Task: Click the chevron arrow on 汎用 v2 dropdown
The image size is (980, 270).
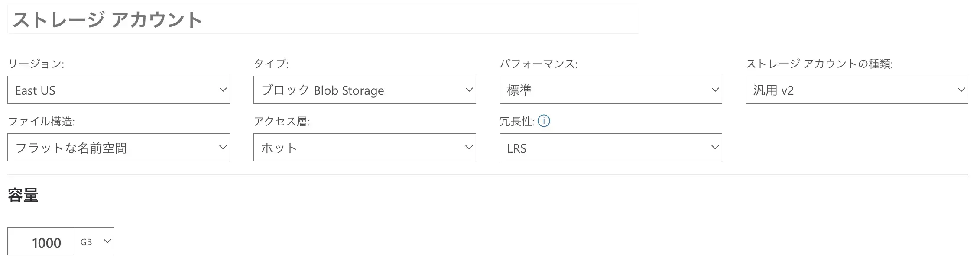Action: (x=961, y=90)
